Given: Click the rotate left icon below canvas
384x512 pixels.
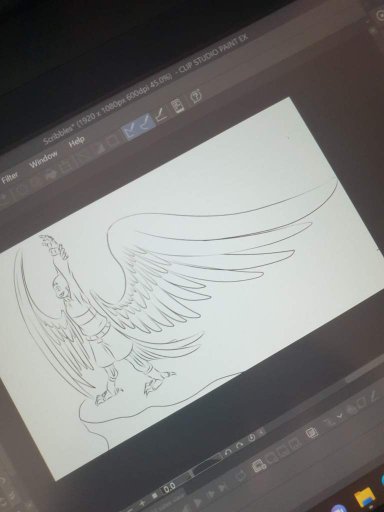Looking at the screenshot, I should click(228, 452).
